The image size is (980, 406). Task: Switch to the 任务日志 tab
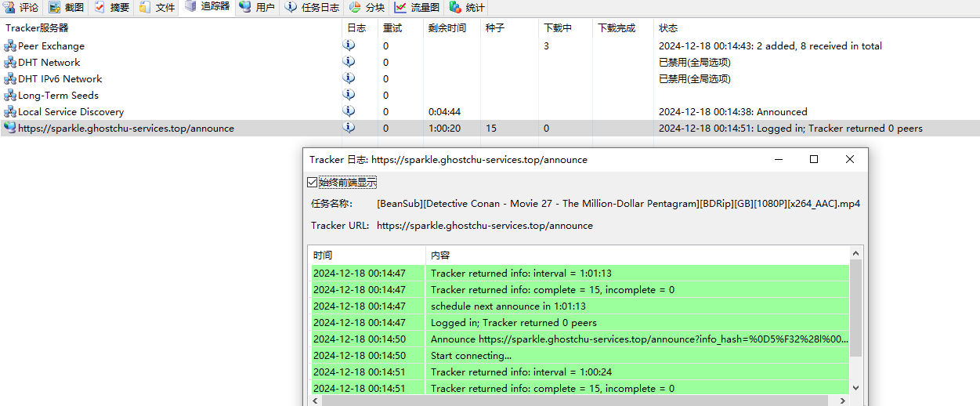[312, 8]
